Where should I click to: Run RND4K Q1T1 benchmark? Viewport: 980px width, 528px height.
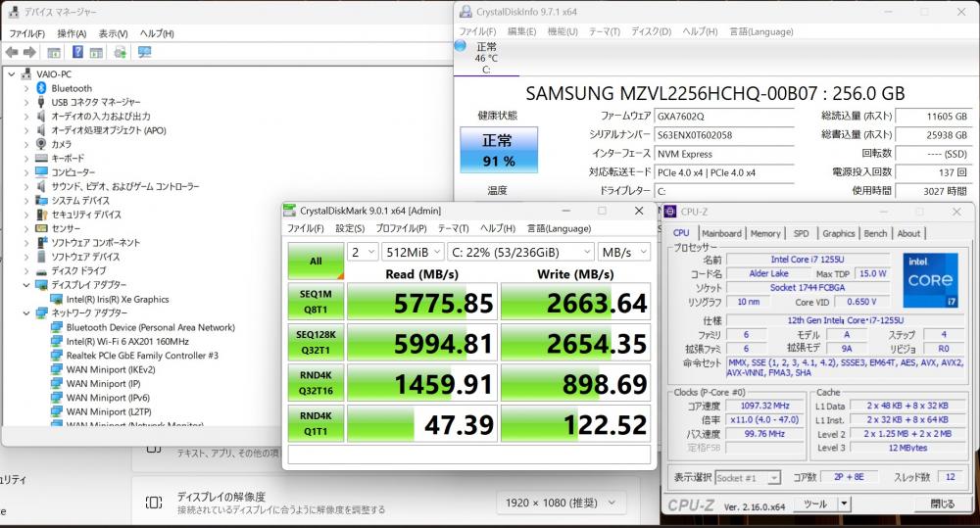(x=316, y=423)
